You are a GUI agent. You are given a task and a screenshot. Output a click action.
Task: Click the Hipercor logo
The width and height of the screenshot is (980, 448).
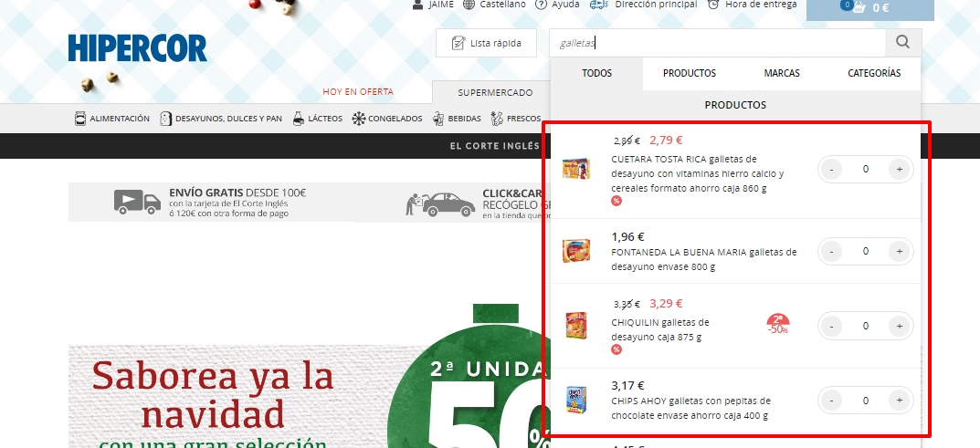(x=137, y=48)
